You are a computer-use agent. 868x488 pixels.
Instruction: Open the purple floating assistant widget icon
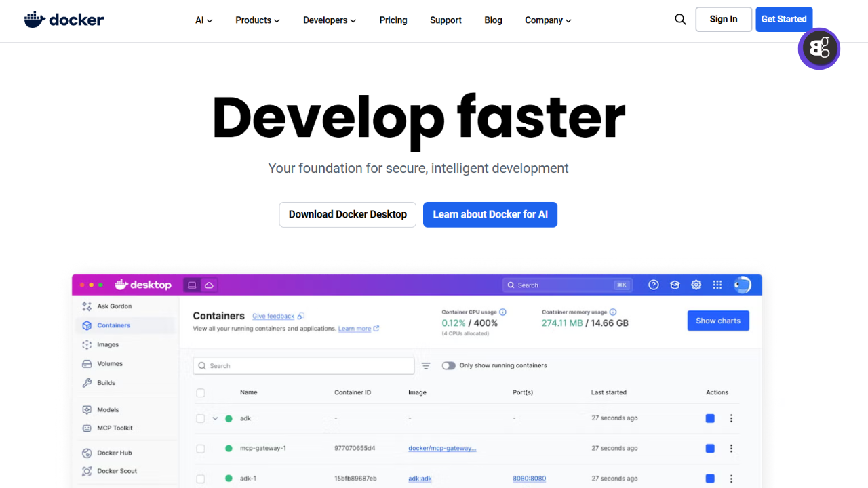[819, 49]
